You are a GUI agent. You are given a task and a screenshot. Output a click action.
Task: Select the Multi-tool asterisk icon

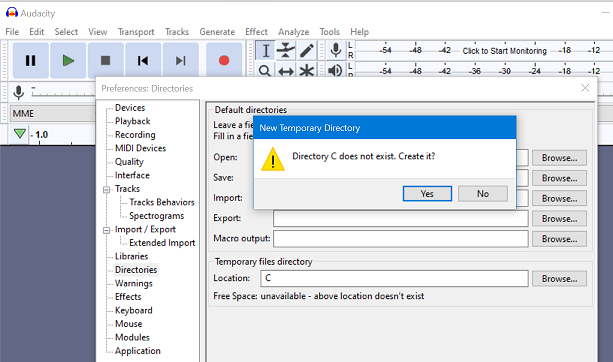pos(306,71)
